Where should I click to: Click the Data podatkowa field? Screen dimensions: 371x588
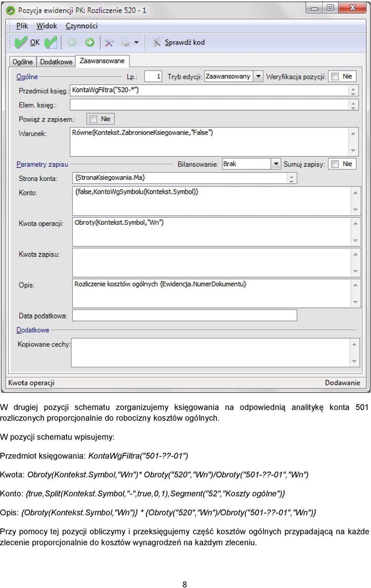point(185,315)
